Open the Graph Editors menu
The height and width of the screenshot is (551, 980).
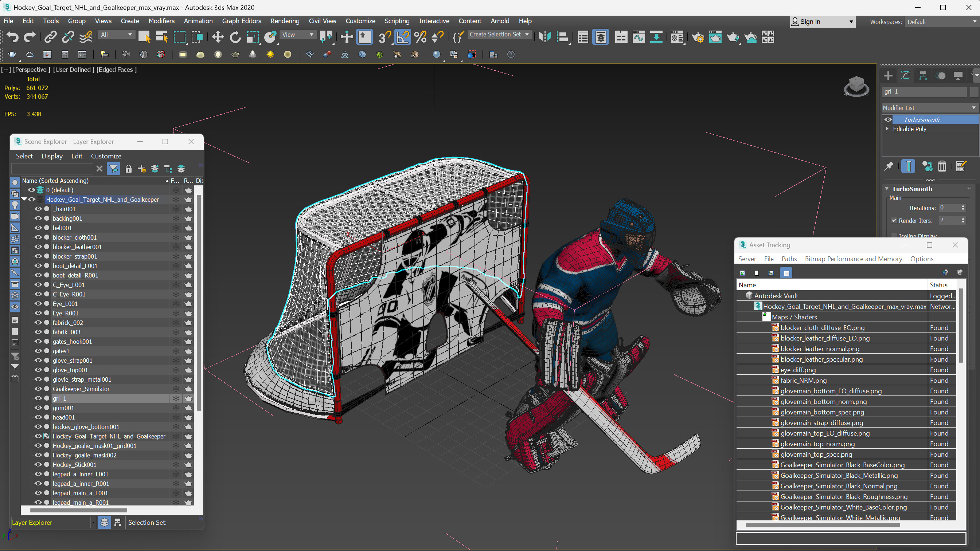coord(242,21)
